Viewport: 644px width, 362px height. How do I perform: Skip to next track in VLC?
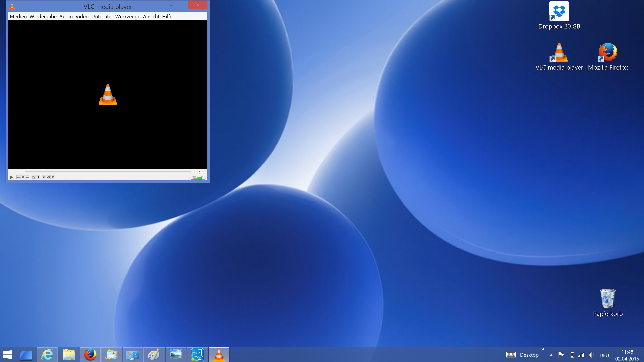click(x=27, y=177)
